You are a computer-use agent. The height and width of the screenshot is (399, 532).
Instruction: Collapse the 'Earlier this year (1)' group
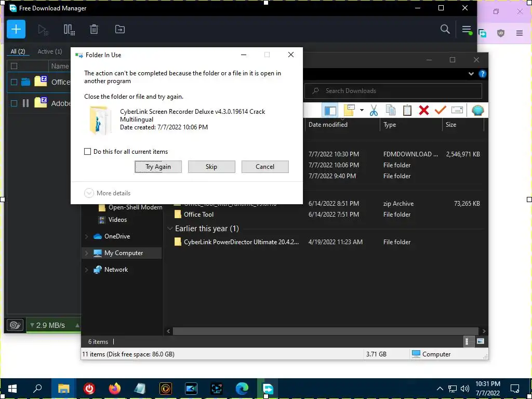pos(170,229)
